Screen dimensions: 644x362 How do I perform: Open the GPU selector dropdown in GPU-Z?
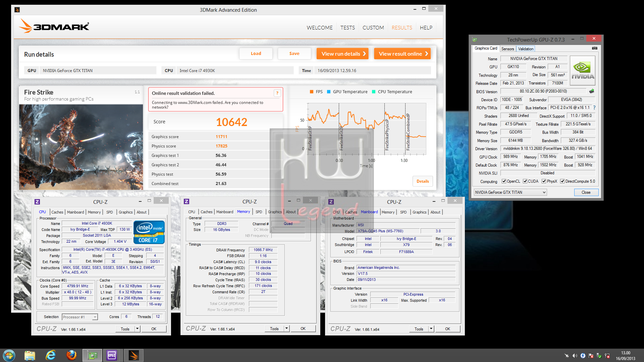pyautogui.click(x=510, y=192)
